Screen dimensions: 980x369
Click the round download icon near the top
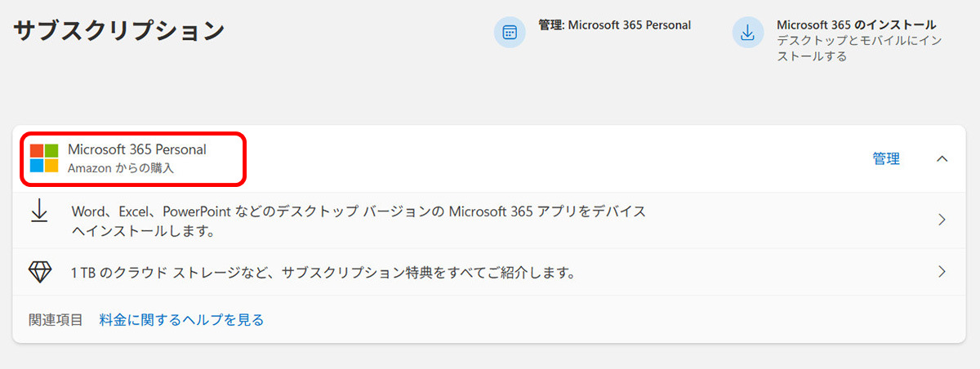coord(747,33)
